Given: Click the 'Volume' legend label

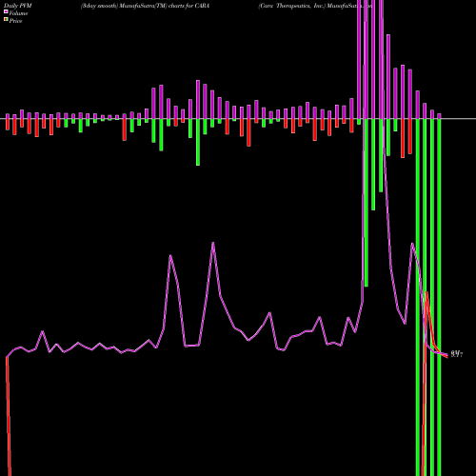Looking at the screenshot, I should click(18, 13).
